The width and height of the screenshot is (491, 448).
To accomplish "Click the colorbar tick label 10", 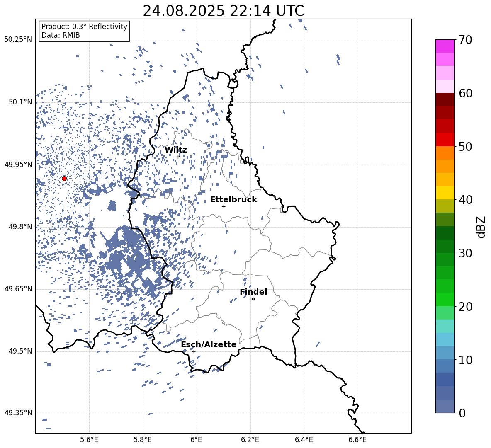I will coord(465,360).
